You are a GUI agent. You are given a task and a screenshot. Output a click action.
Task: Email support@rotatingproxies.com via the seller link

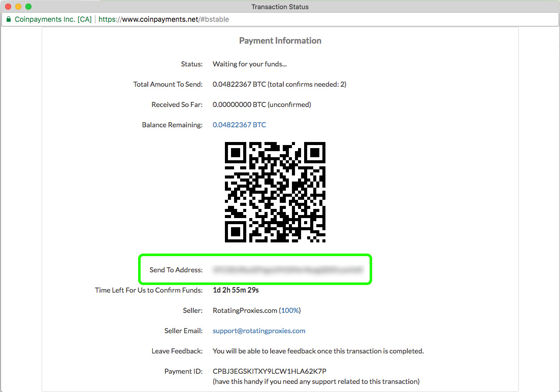(259, 331)
